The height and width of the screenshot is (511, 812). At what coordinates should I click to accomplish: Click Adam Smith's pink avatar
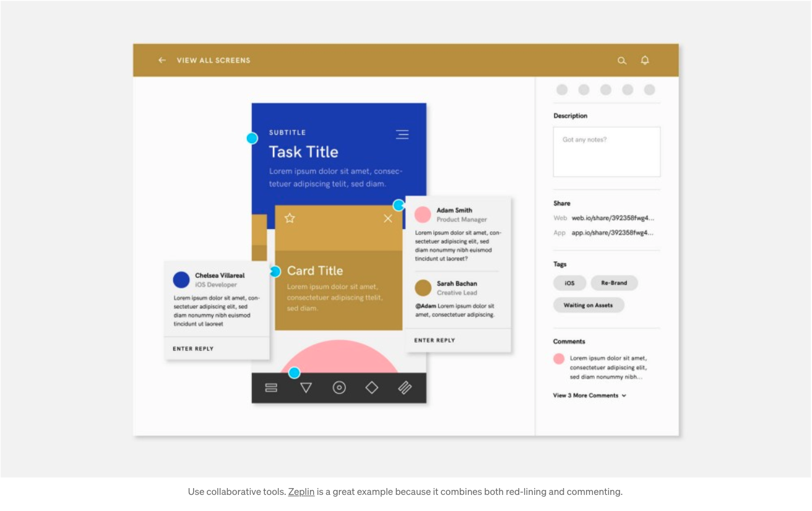(x=423, y=215)
